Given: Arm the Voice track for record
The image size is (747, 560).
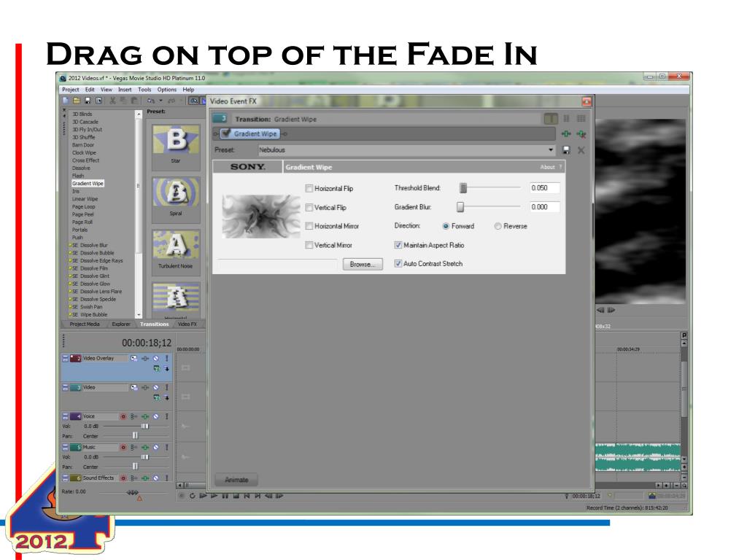Looking at the screenshot, I should point(123,416).
